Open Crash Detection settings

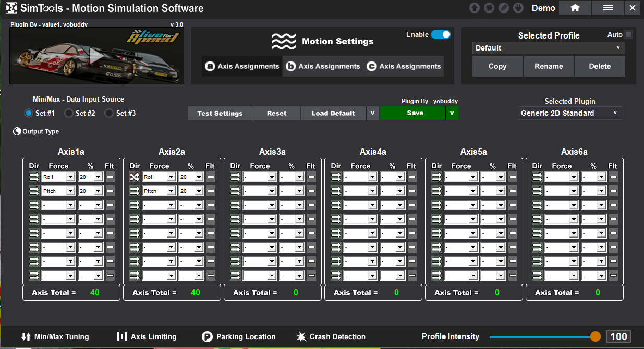point(331,336)
